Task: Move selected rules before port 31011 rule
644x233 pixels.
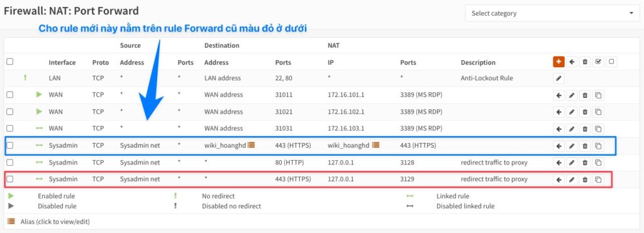Action: tap(558, 95)
